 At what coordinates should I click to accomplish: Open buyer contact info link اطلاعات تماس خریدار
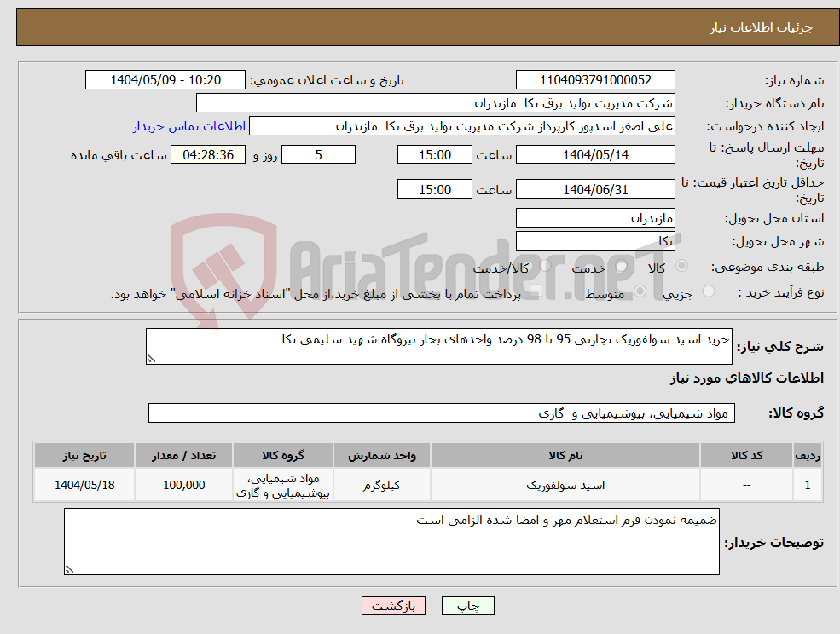point(189,126)
